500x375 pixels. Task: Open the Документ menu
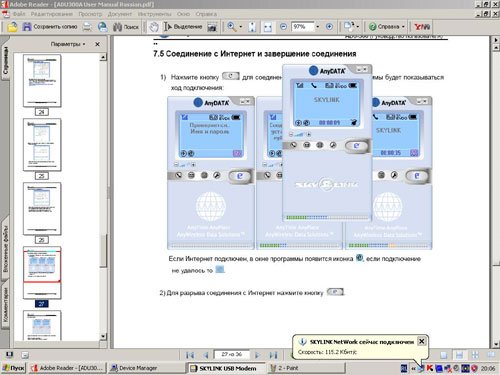click(x=120, y=14)
